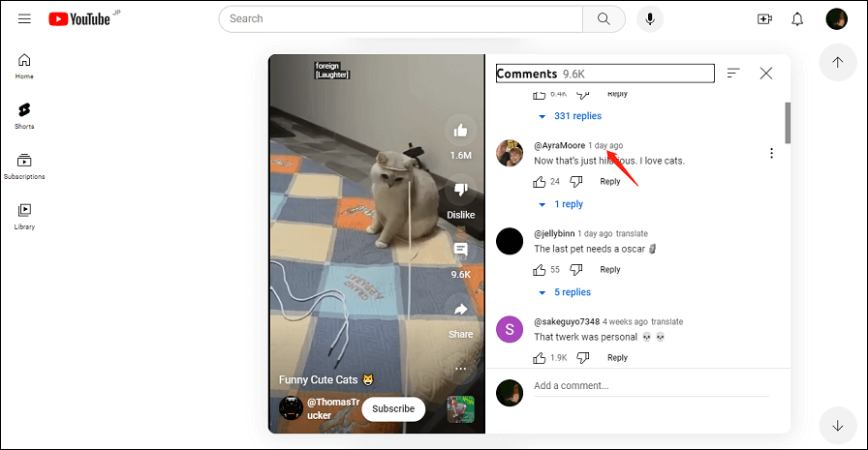The width and height of the screenshot is (868, 450).
Task: Click the voice search microphone icon
Action: tap(650, 18)
